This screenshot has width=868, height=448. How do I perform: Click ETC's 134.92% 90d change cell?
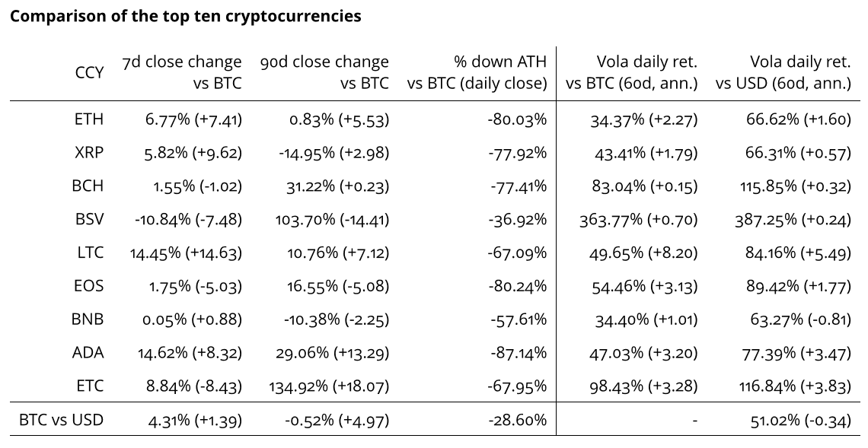click(329, 386)
